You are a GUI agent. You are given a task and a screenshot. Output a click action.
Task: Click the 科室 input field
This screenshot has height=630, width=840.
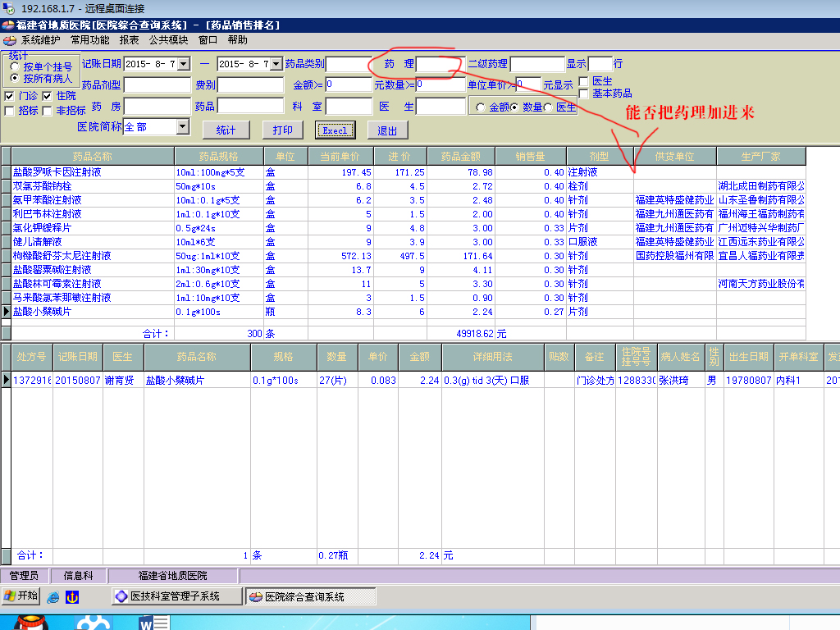[349, 106]
